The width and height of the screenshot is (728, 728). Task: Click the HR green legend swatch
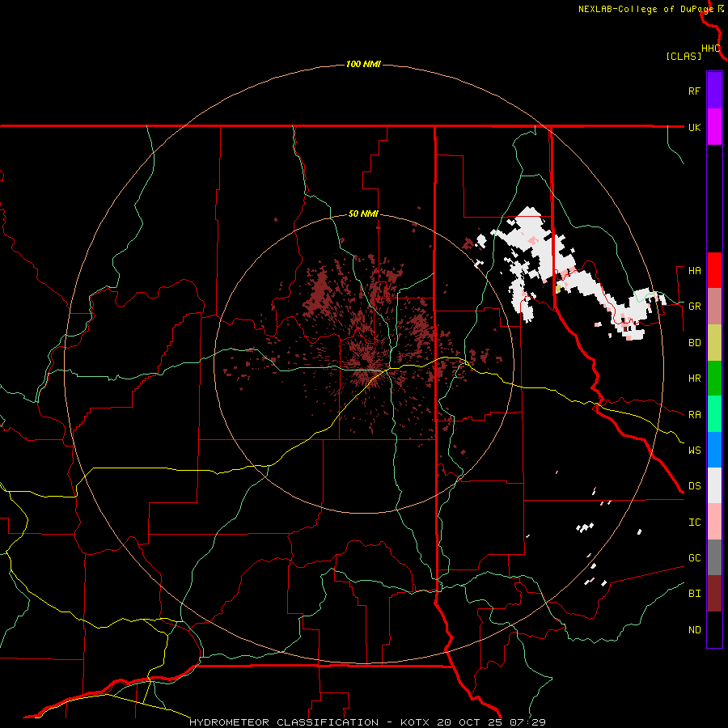coord(714,378)
